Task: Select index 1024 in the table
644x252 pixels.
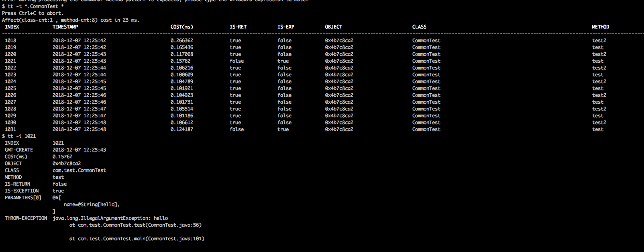Action: 10,82
